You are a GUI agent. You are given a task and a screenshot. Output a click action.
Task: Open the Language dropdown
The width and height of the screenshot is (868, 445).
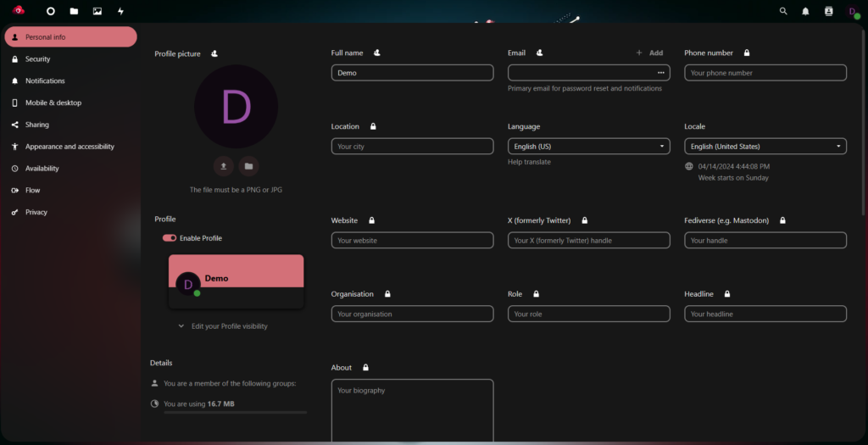tap(589, 146)
